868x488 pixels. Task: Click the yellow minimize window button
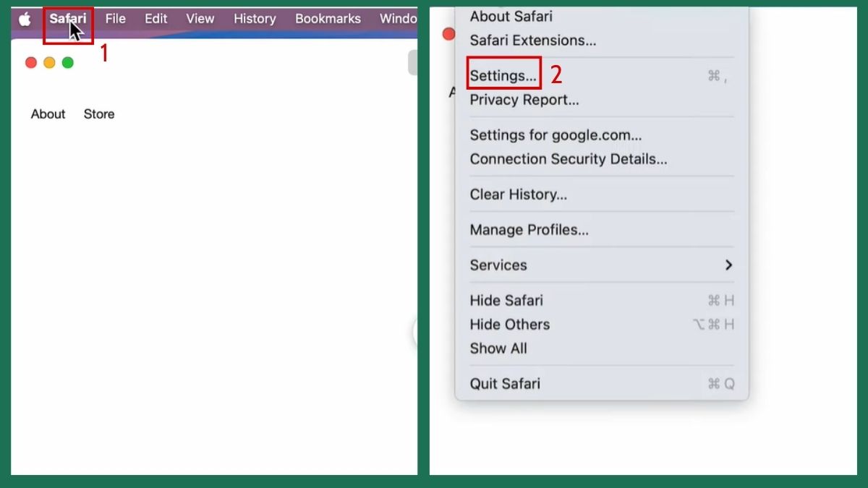click(x=49, y=63)
